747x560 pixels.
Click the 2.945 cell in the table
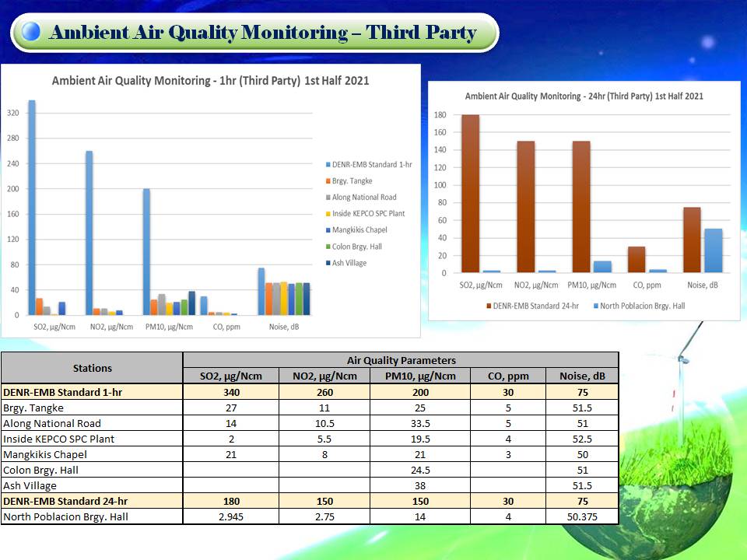point(231,517)
